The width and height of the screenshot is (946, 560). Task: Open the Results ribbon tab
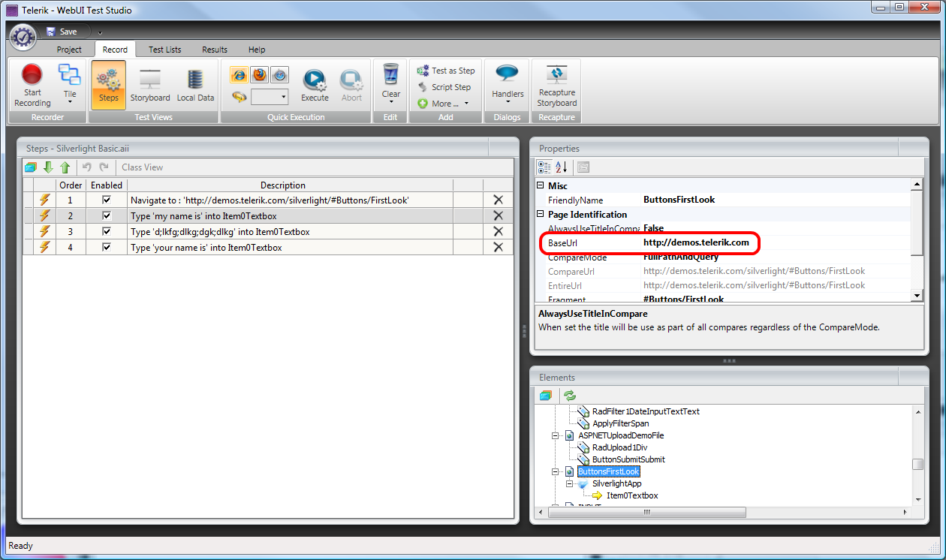coord(215,50)
